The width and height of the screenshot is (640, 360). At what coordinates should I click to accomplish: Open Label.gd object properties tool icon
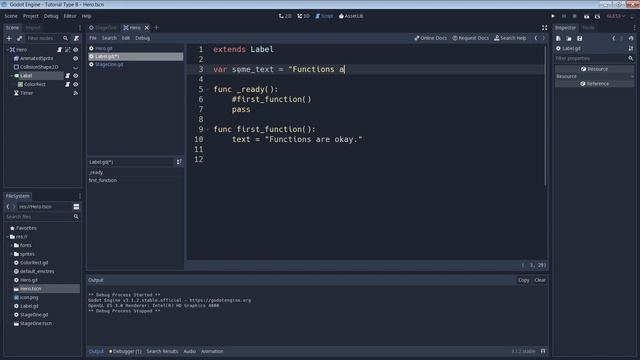(x=631, y=48)
